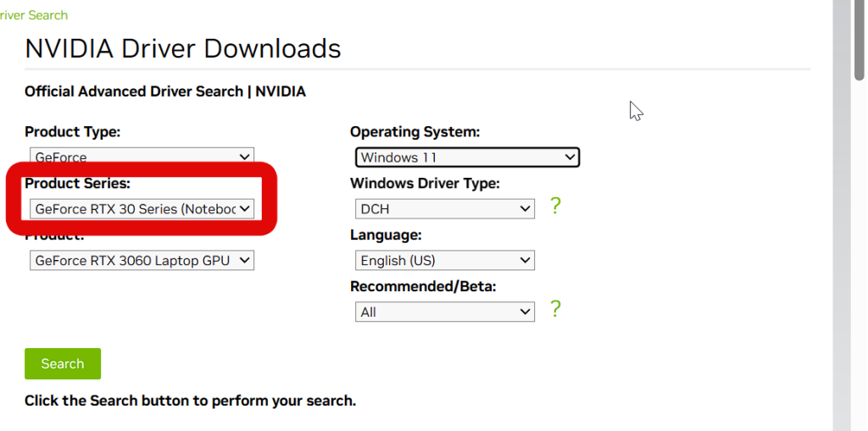Expand the English (US) language dropdown

coord(445,261)
